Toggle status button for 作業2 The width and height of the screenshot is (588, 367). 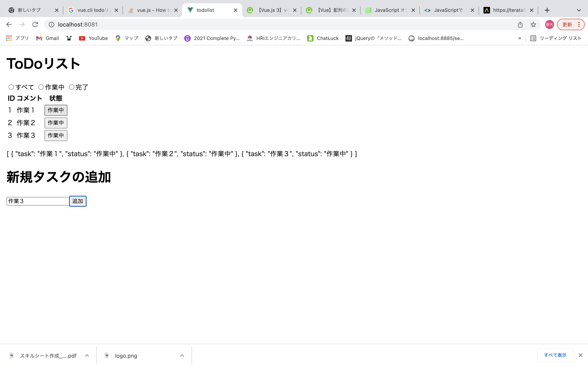tap(56, 123)
